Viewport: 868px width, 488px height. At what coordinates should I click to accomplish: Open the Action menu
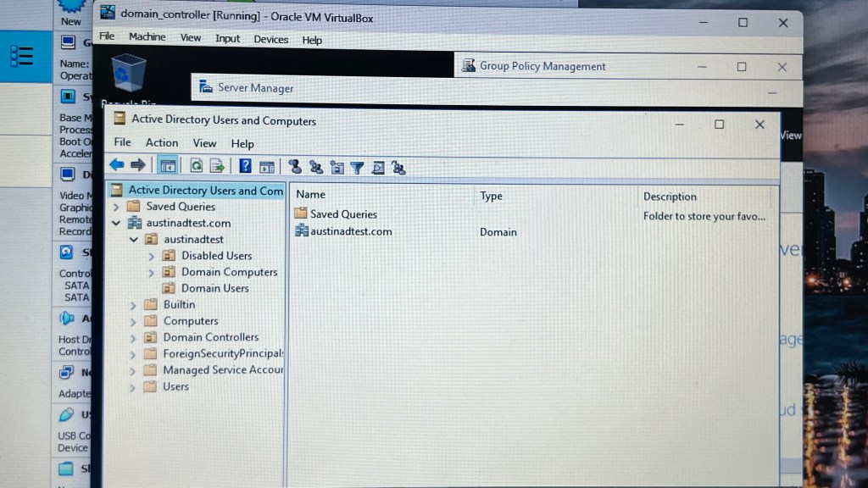coord(161,142)
